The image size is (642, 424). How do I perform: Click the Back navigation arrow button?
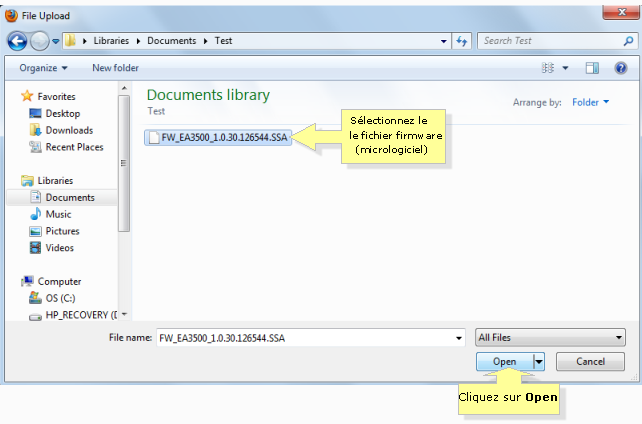click(17, 41)
